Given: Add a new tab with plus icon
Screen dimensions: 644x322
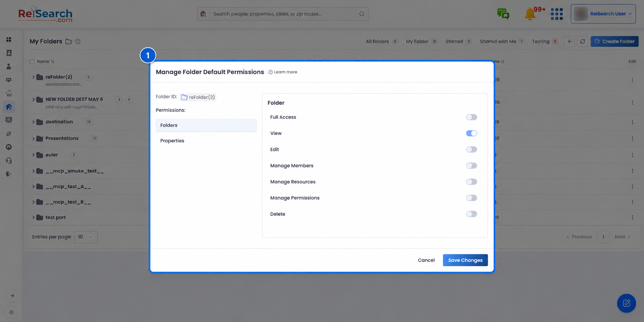Looking at the screenshot, I should tap(569, 41).
